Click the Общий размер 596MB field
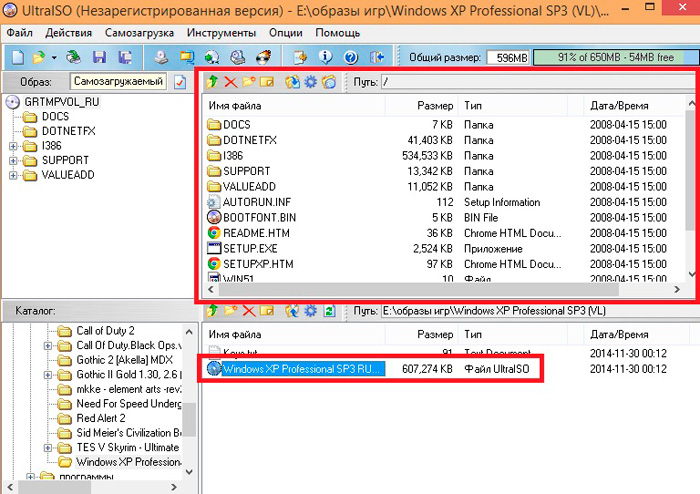This screenshot has height=494, width=700. click(x=508, y=58)
